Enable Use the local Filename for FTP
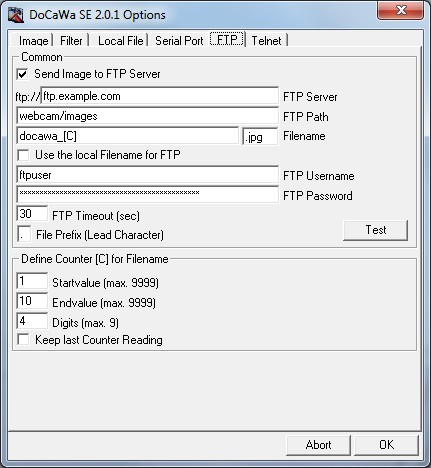Screen dimensions: 431x468 (x=23, y=155)
